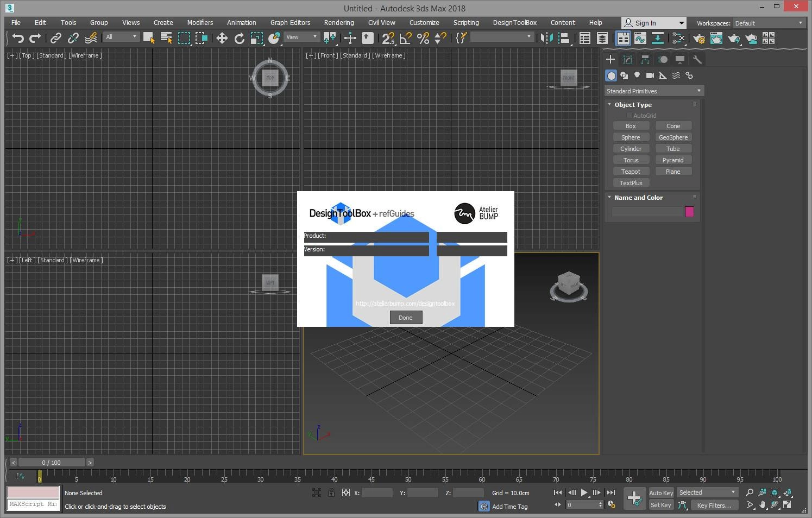This screenshot has width=812, height=518.
Task: Click the Play Animation button
Action: point(584,492)
